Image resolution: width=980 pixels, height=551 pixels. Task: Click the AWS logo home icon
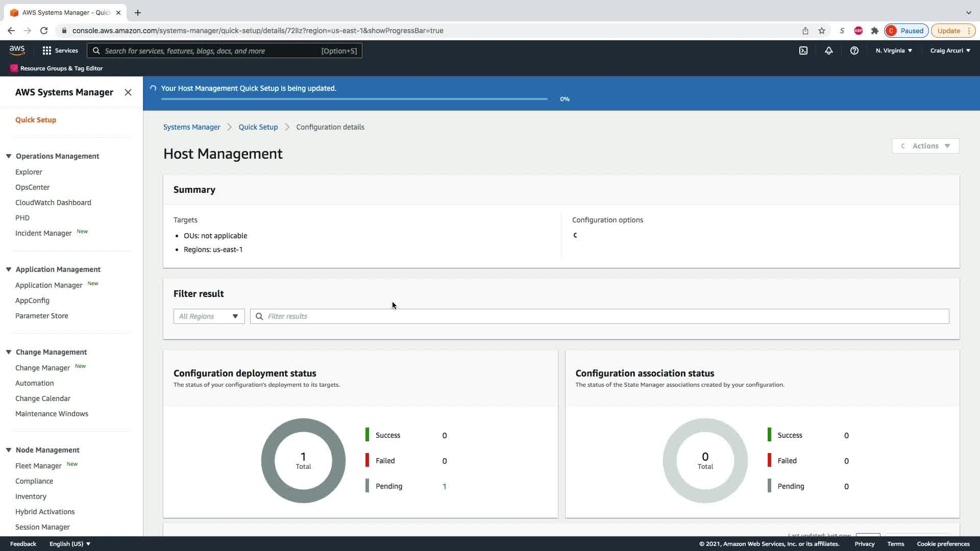(17, 51)
